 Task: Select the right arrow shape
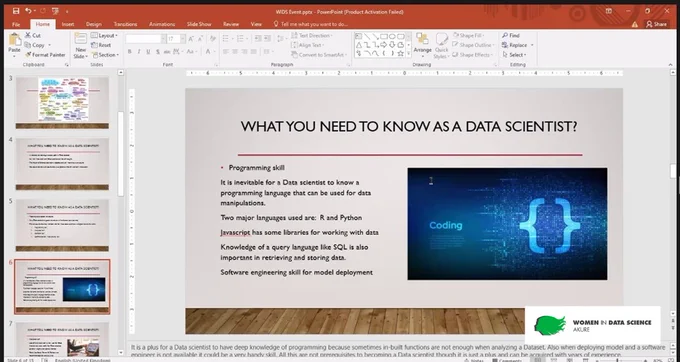[384, 45]
